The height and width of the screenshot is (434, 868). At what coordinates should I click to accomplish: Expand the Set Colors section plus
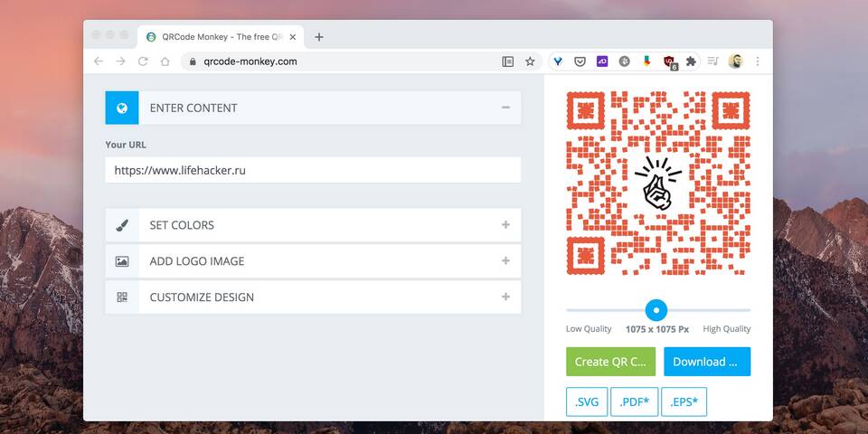point(505,225)
